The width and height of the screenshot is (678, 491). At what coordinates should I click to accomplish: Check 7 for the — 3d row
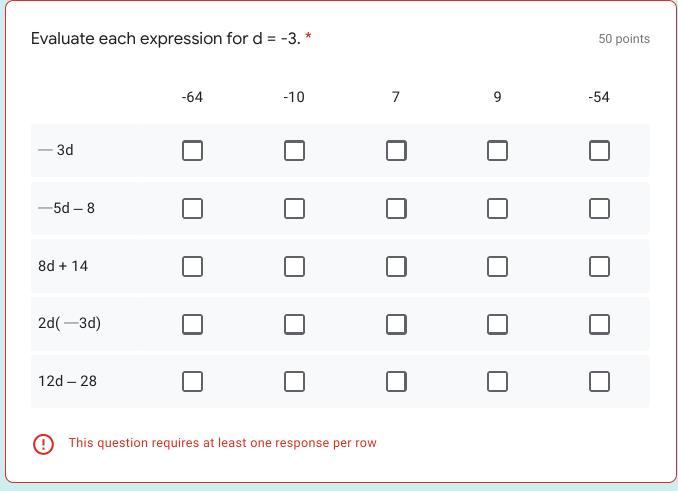[396, 150]
